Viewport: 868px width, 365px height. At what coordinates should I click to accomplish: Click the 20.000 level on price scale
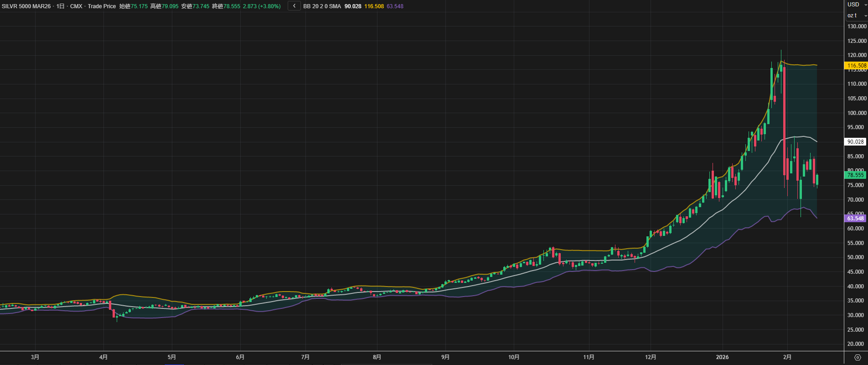pos(857,344)
